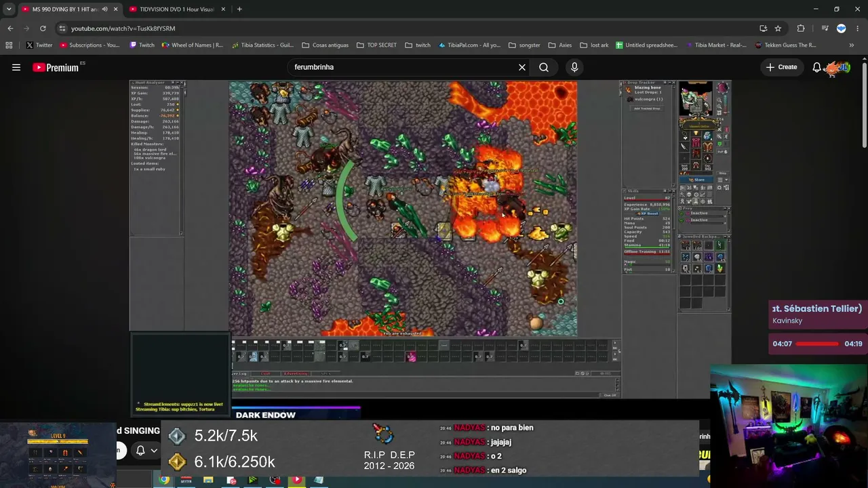Viewport: 868px width, 488px height.
Task: Open the Twitter bookmark
Action: click(39, 45)
